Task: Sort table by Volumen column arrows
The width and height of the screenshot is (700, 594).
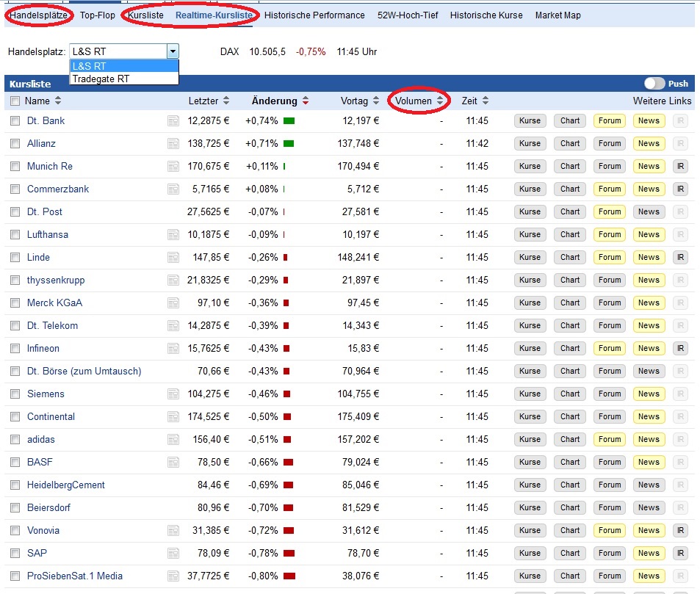Action: (x=440, y=101)
